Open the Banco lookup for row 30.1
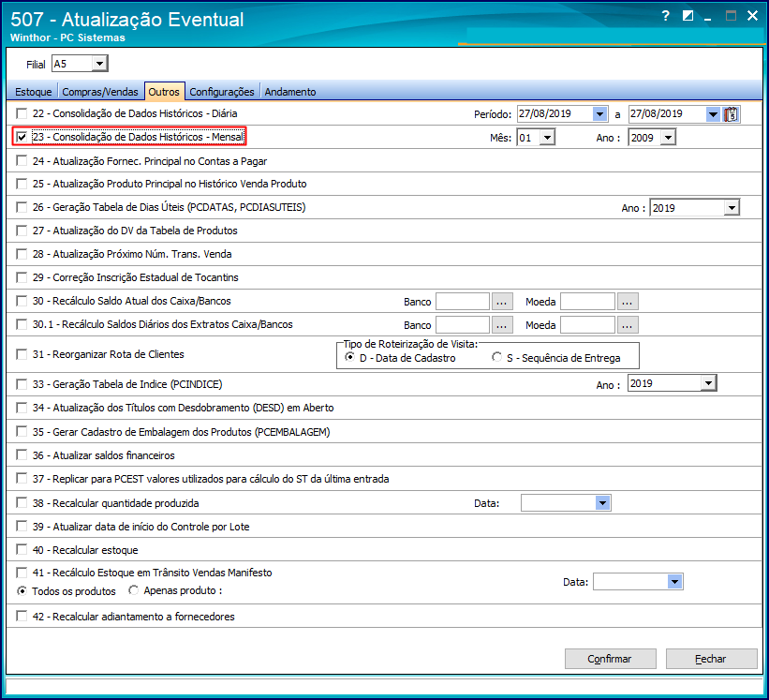The height and width of the screenshot is (700, 769). pyautogui.click(x=501, y=325)
